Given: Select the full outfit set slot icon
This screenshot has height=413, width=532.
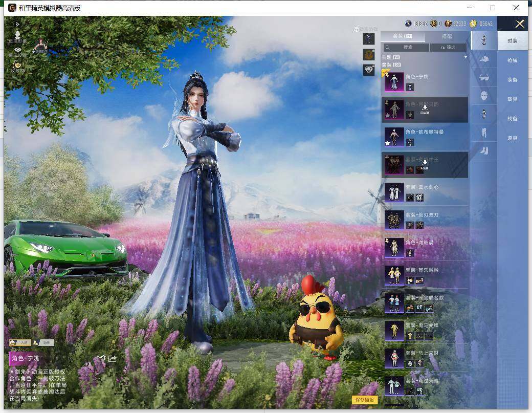Looking at the screenshot, I should (484, 40).
